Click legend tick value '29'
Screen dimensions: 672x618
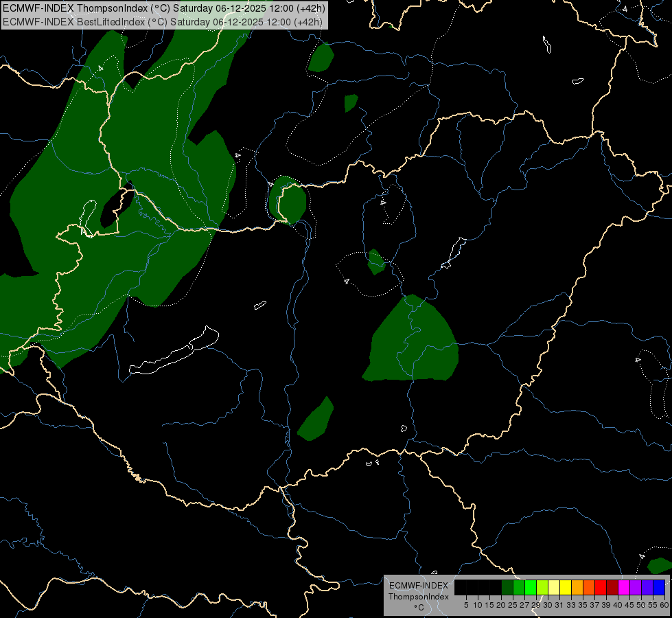[x=536, y=605]
